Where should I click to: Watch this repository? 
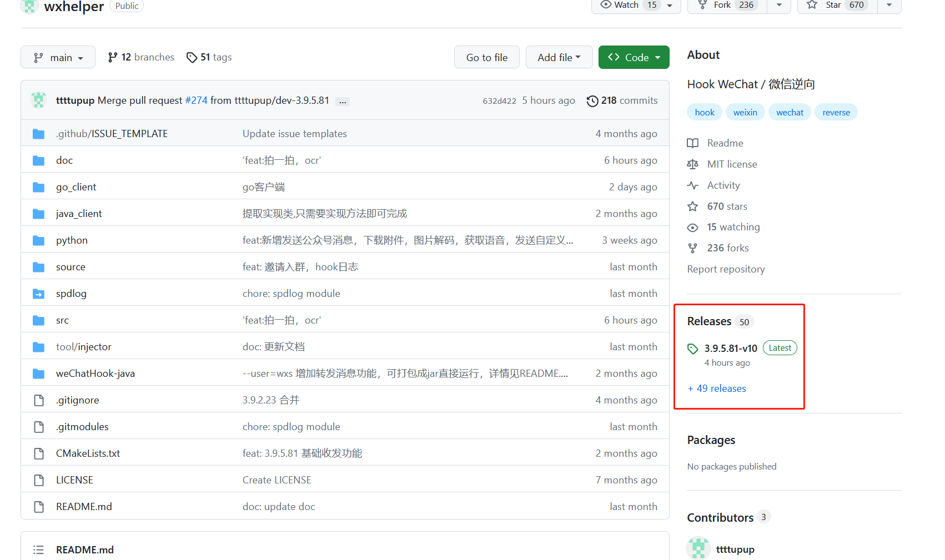coord(626,5)
